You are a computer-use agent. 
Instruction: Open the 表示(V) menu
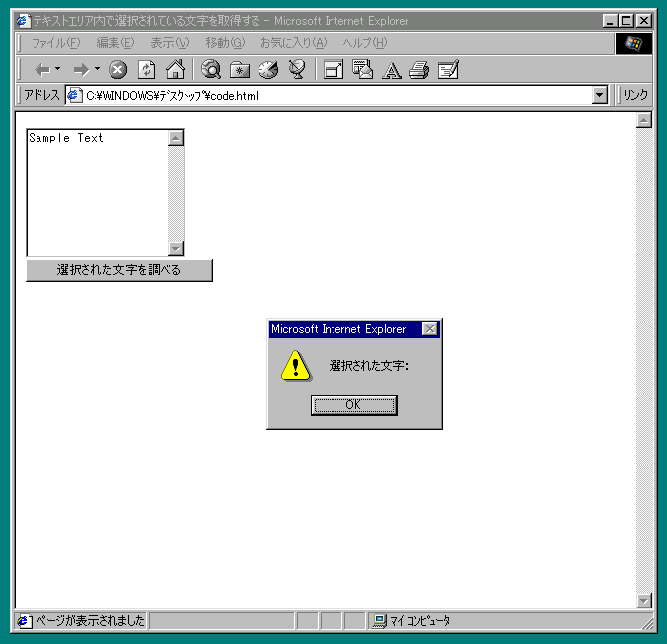pyautogui.click(x=170, y=43)
